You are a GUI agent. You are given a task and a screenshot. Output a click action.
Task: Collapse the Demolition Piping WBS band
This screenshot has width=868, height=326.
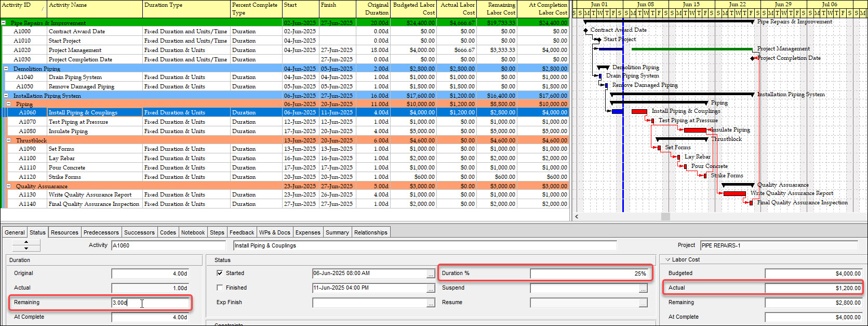[x=6, y=69]
